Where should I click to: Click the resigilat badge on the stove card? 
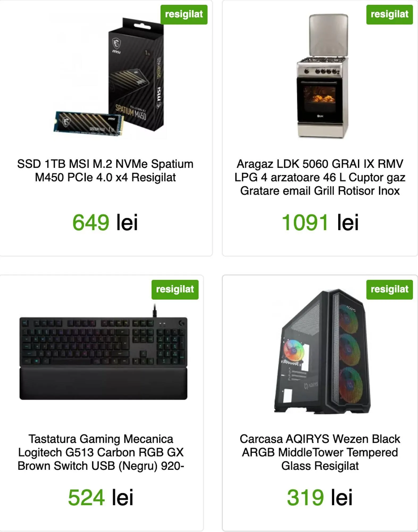point(390,15)
